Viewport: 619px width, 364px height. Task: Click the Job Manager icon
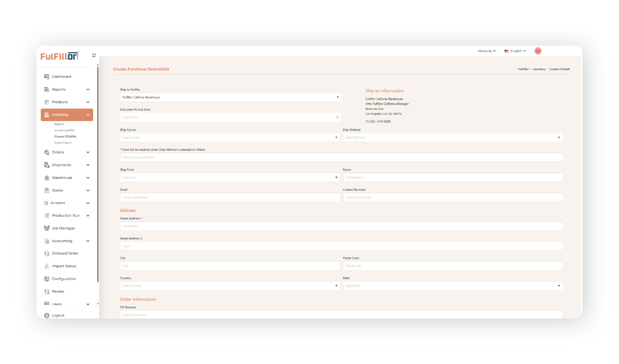coord(47,228)
